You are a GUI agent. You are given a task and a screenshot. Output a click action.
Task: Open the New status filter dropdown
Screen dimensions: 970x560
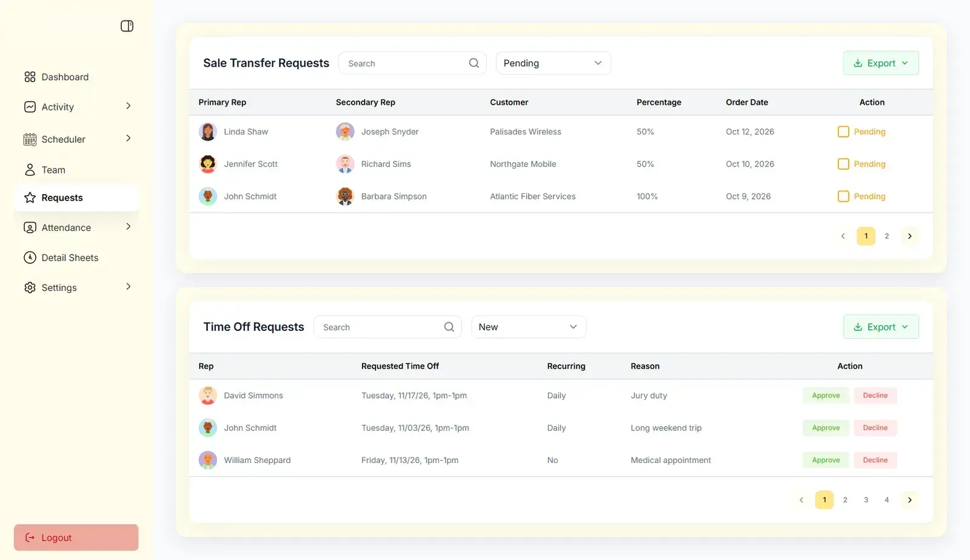(529, 327)
